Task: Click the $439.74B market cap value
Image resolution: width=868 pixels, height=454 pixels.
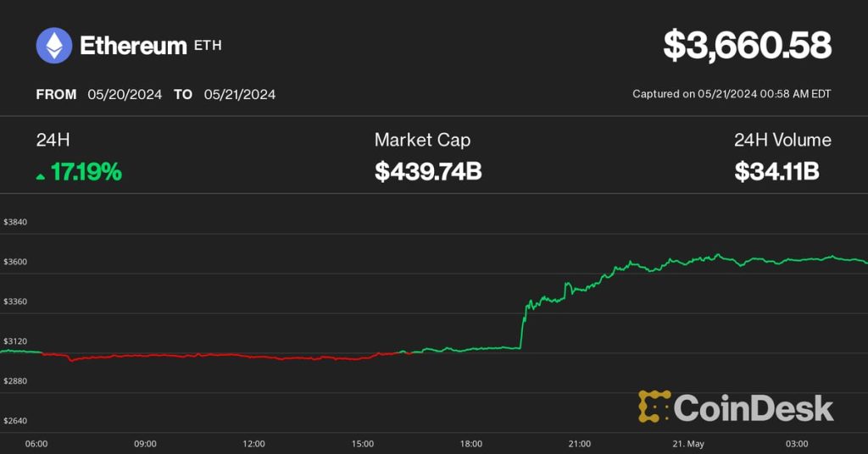Action: [x=428, y=173]
